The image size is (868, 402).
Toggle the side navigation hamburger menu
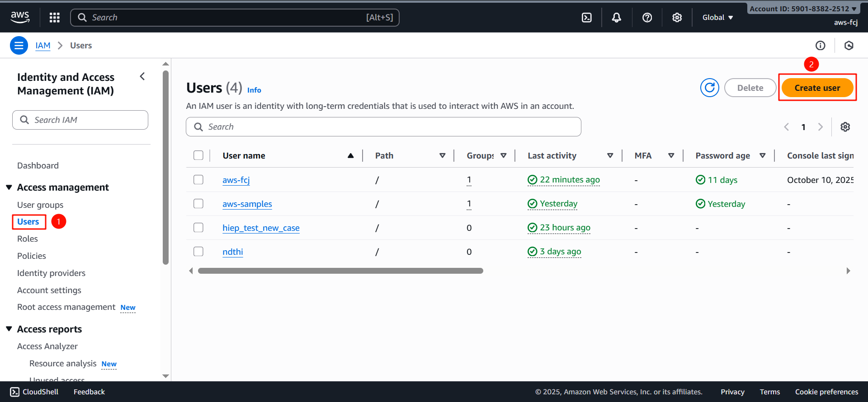point(19,45)
